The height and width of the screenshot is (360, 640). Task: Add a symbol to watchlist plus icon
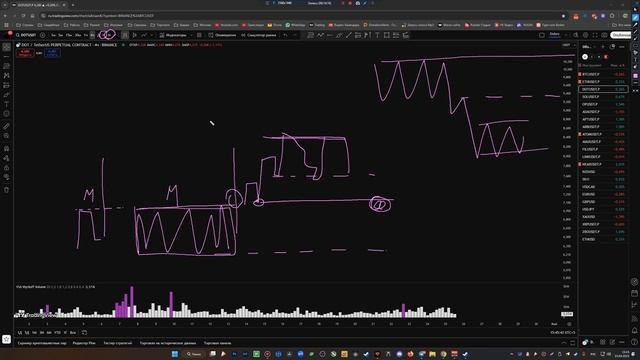(x=603, y=47)
